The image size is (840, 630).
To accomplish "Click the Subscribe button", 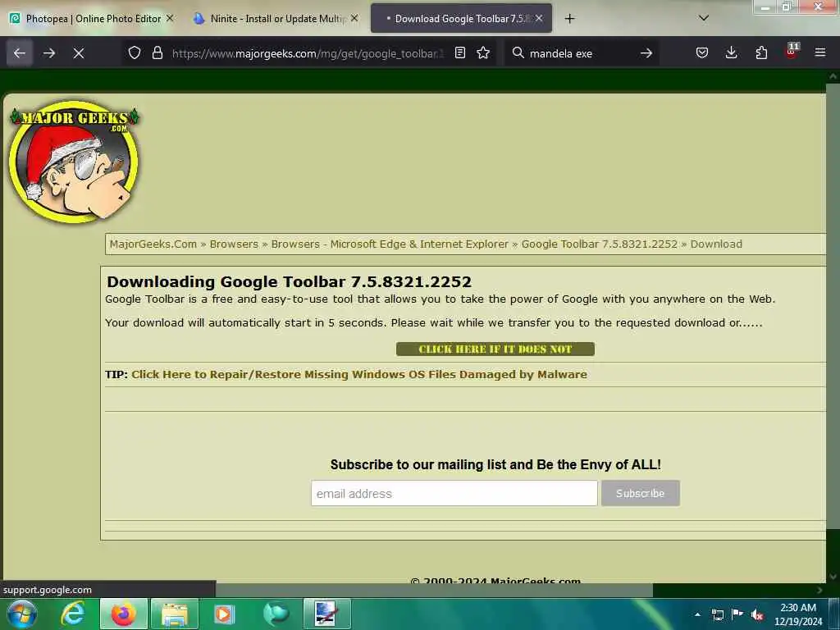I will point(640,493).
